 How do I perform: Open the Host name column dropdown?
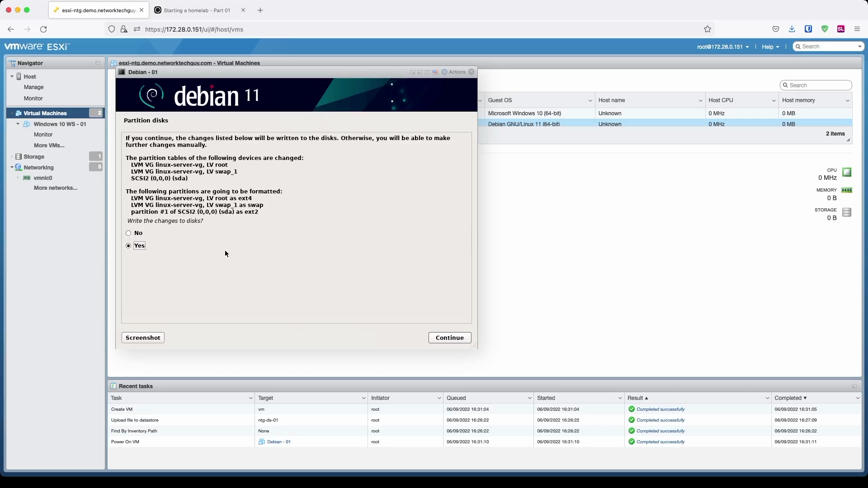(x=700, y=101)
